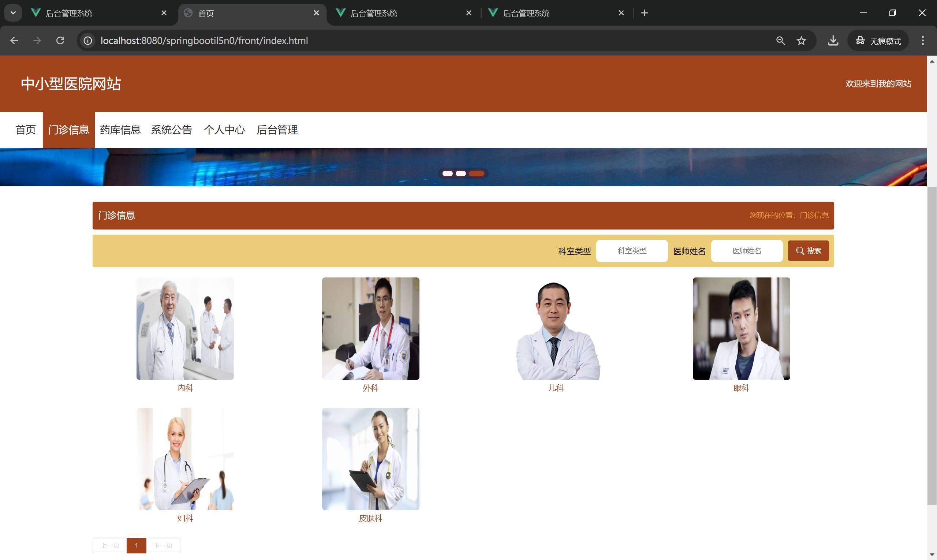Viewport: 937px width, 560px height.
Task: Reload the page with refresh icon
Action: click(x=60, y=40)
